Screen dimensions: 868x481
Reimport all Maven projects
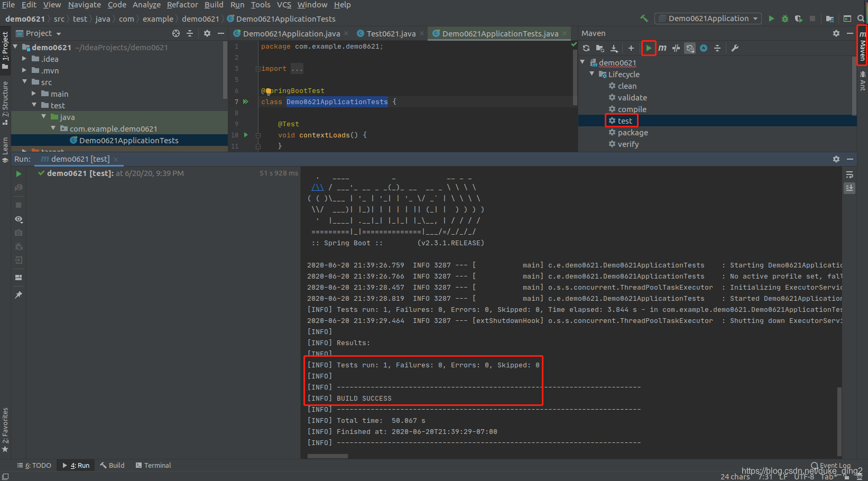point(586,48)
